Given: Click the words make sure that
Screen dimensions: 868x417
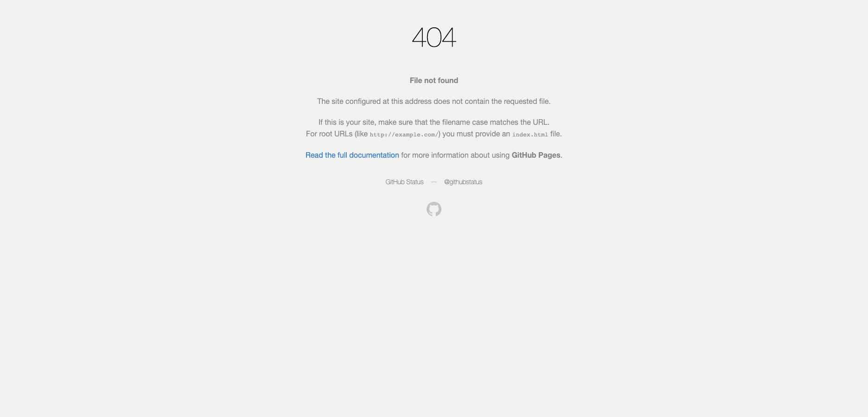Looking at the screenshot, I should (403, 122).
